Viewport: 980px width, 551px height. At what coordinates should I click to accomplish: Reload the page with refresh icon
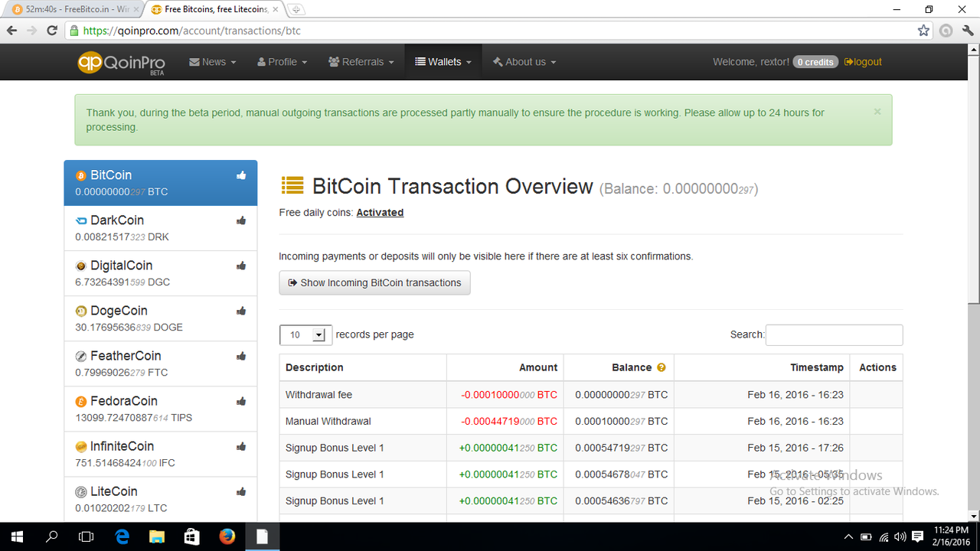point(52,31)
